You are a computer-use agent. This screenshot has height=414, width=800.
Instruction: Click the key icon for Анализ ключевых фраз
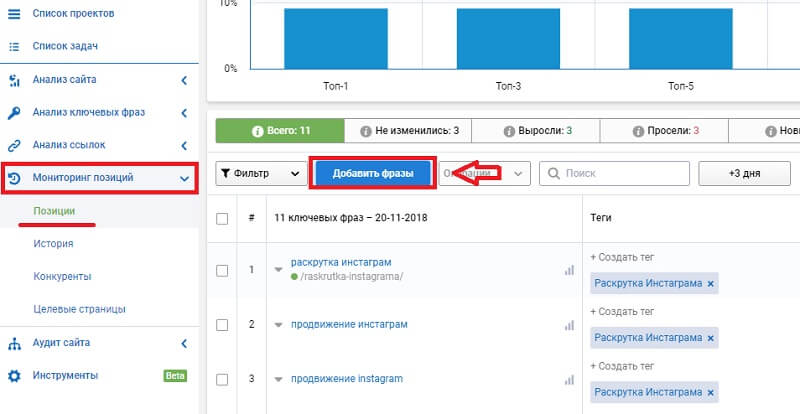point(14,113)
